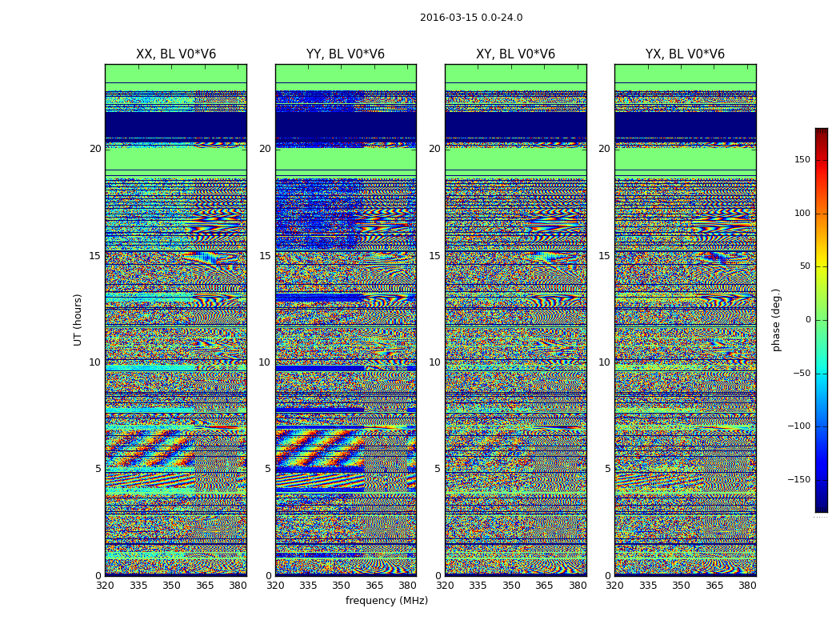The width and height of the screenshot is (840, 640).
Task: Click the "frequency (MHz)" x-axis label
Action: [x=386, y=600]
